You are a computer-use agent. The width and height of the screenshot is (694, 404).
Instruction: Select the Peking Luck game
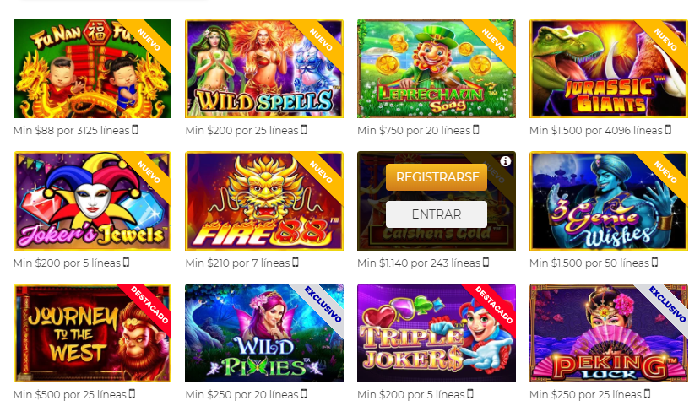click(608, 333)
